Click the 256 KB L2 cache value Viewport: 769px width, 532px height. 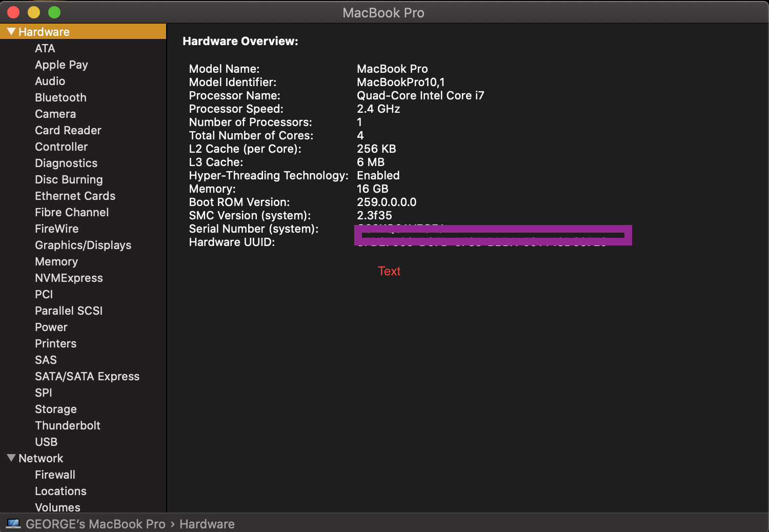tap(376, 149)
